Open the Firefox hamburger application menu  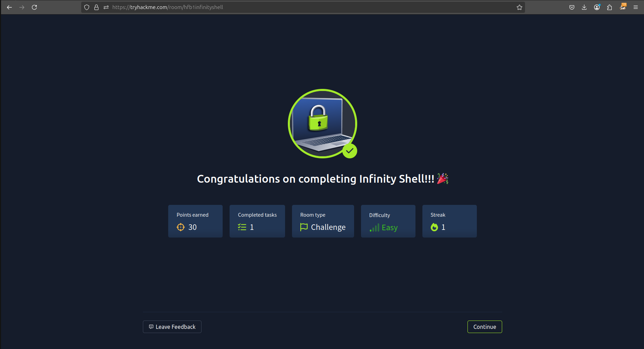[636, 7]
